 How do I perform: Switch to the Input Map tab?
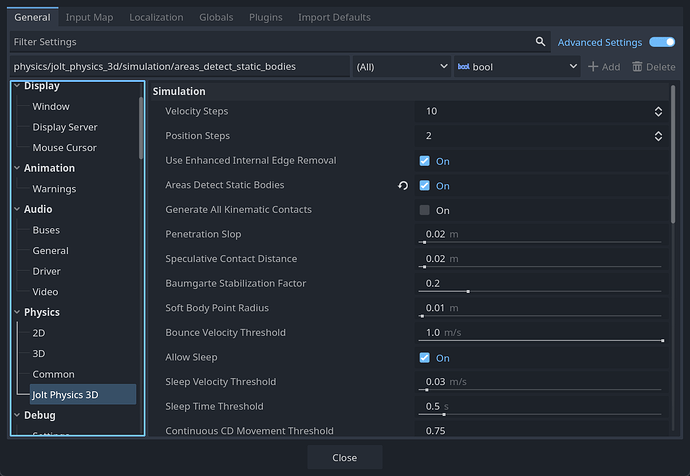click(x=89, y=17)
